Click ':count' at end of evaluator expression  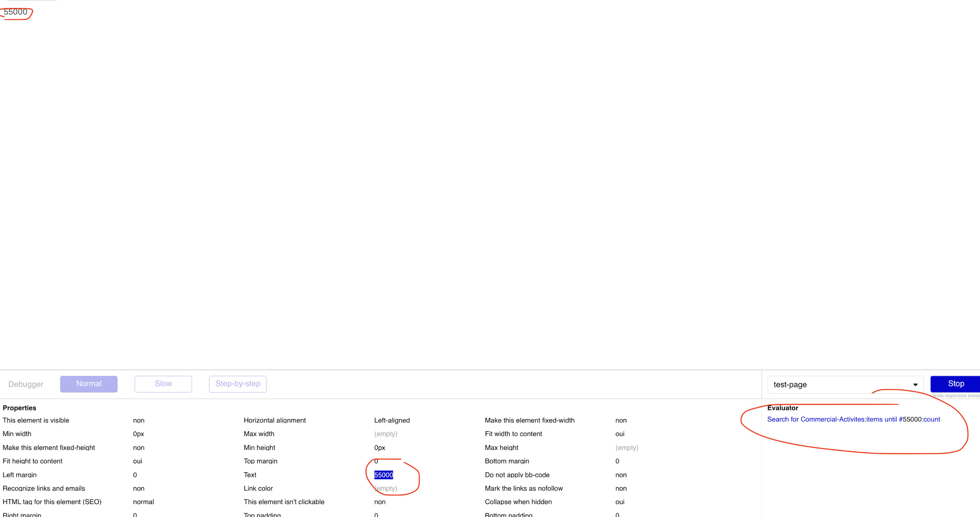pyautogui.click(x=931, y=419)
